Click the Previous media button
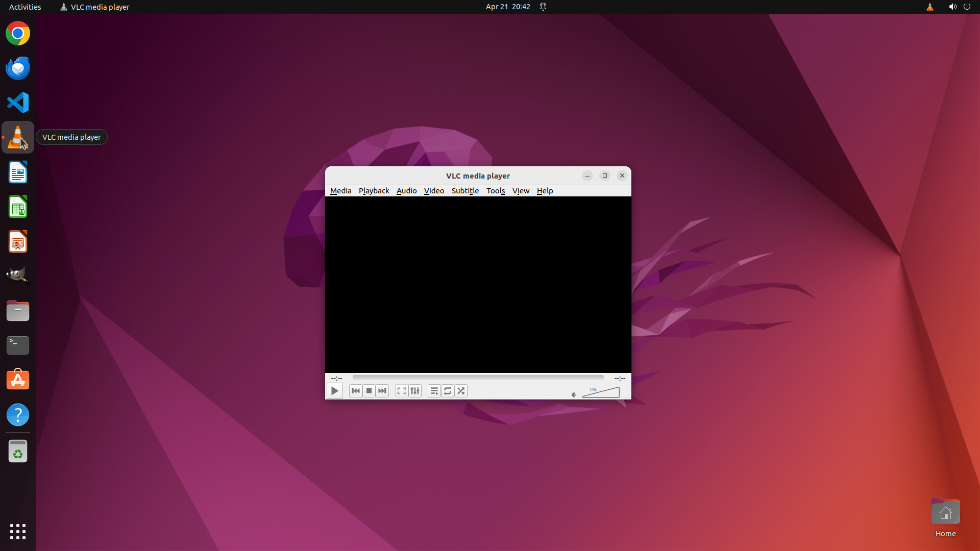Screen dimensions: 980x551 [356, 391]
